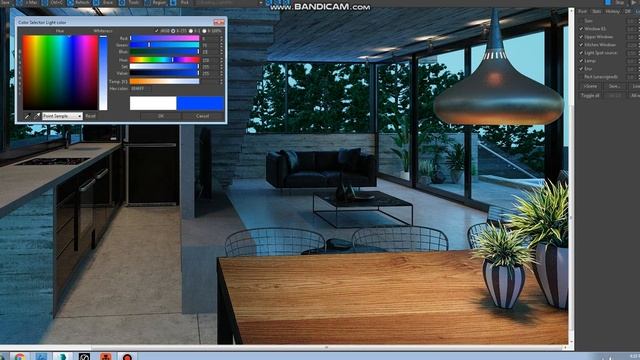Enable the Sun light checkbox
Screen dimensions: 640x360
(581, 21)
